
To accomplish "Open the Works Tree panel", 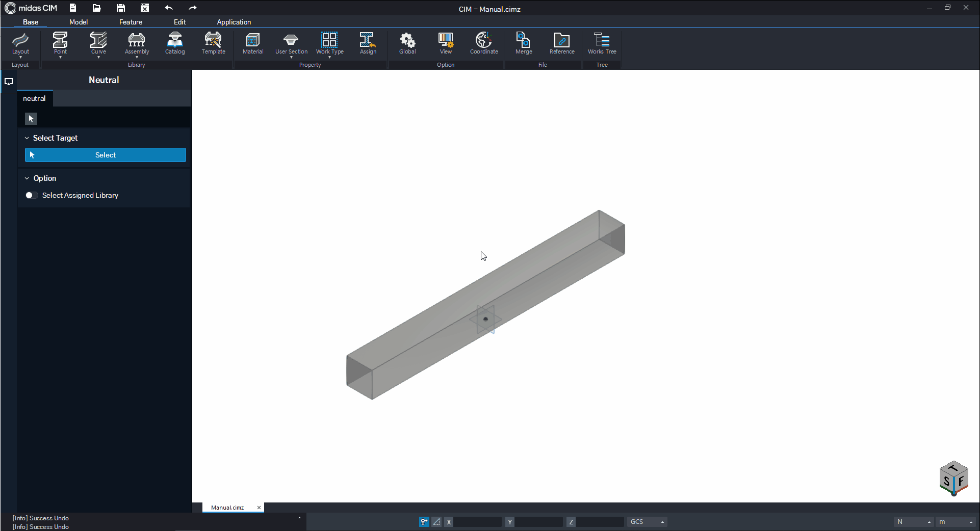I will coord(602,43).
